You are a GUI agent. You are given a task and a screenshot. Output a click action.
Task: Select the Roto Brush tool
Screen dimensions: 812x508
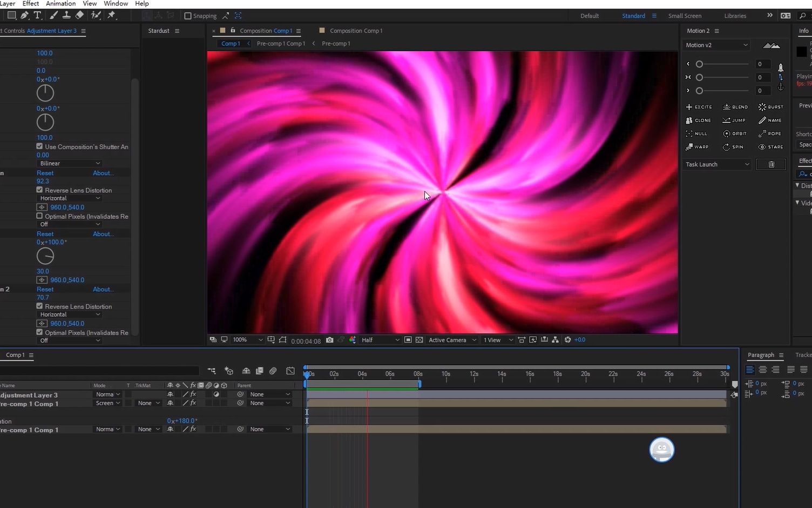96,15
